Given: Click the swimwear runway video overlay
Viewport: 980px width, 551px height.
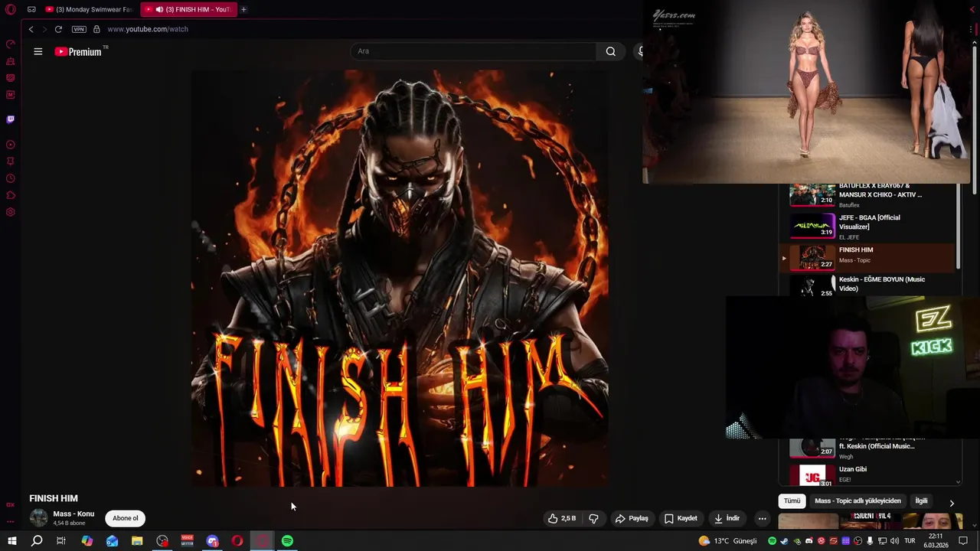Looking at the screenshot, I should point(807,92).
